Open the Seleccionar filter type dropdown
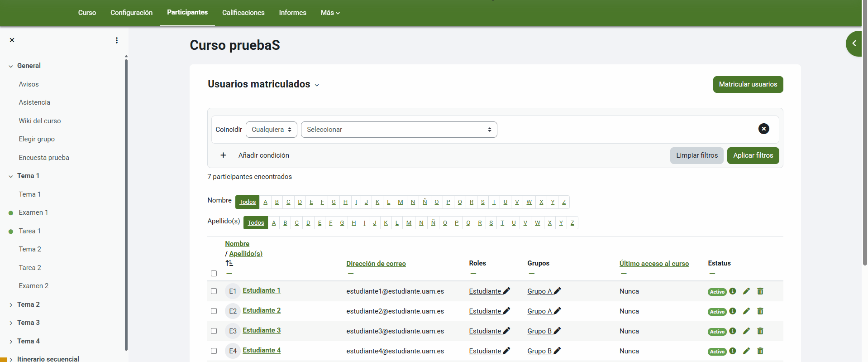868x362 pixels. tap(399, 130)
